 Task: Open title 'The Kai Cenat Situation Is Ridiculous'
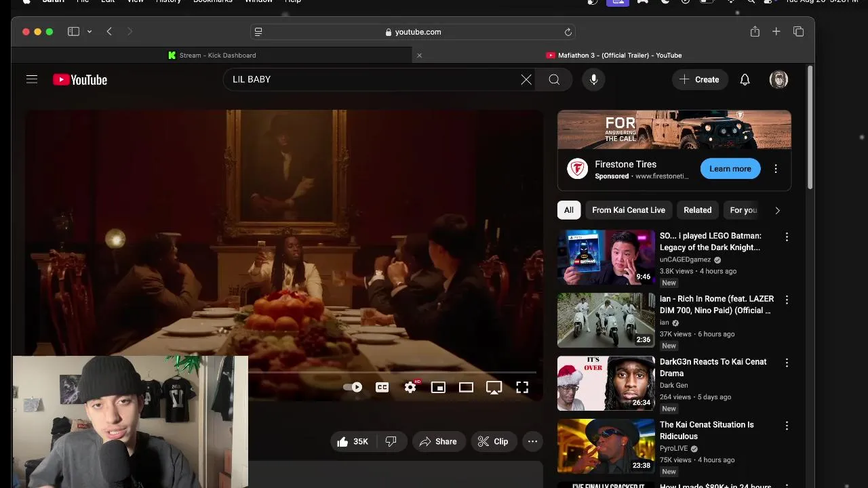[x=707, y=430]
